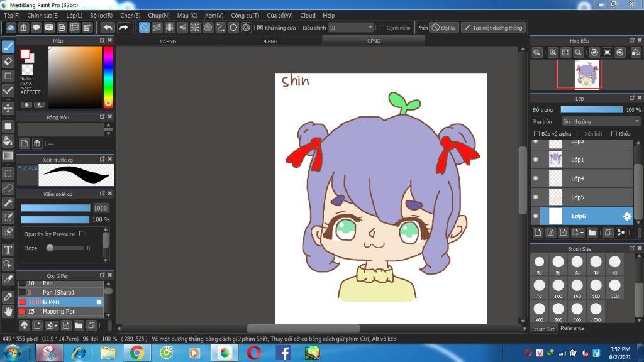The width and height of the screenshot is (644, 362).
Task: Open the Chỉnh sửa(E) menu
Action: tap(43, 15)
